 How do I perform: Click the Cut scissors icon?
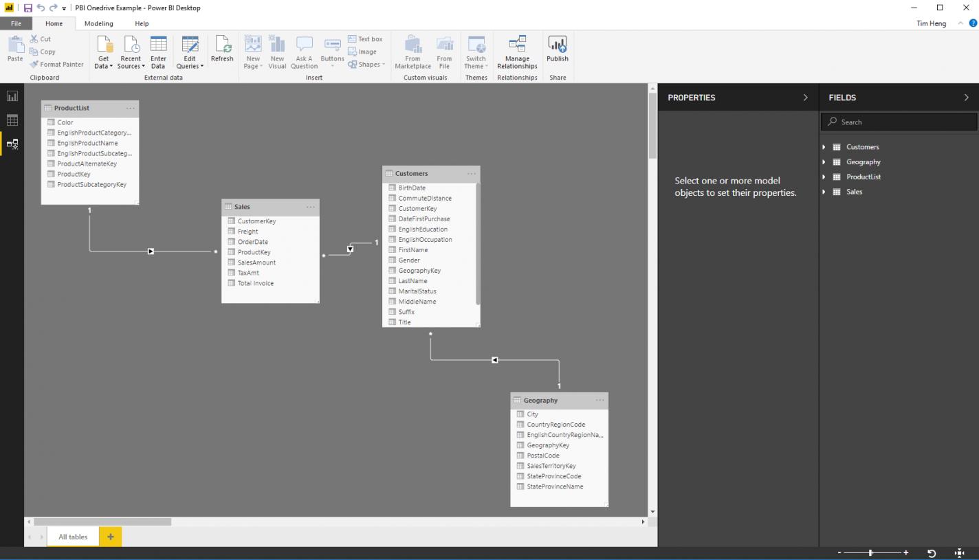click(34, 39)
